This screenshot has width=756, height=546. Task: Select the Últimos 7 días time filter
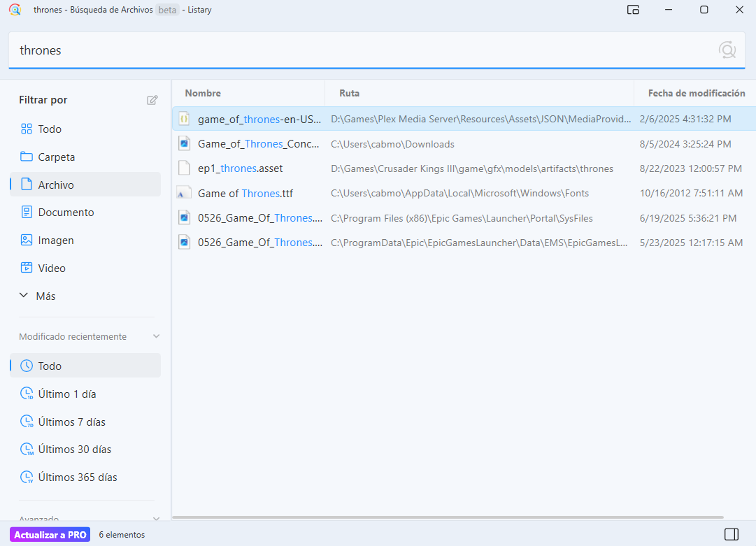71,422
